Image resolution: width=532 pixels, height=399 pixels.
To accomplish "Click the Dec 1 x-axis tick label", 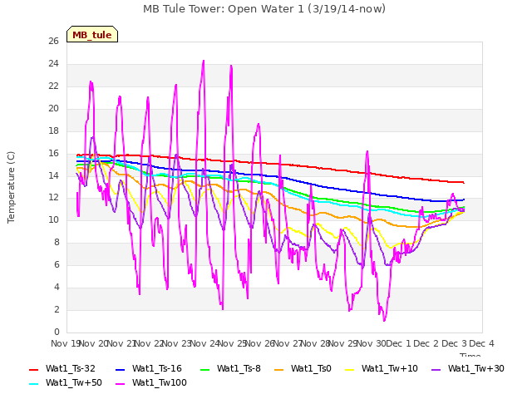I will [399, 343].
